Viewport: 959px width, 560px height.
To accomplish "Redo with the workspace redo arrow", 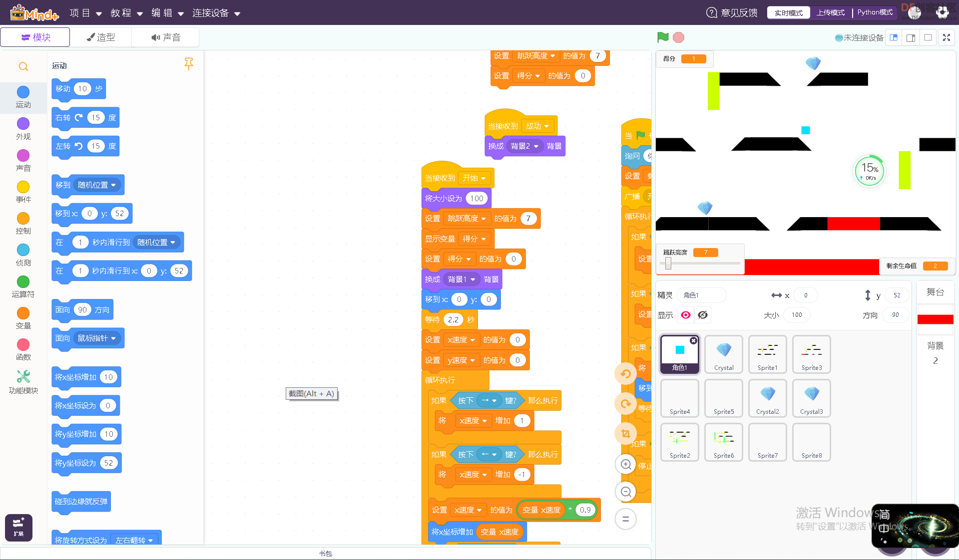I will tap(625, 404).
